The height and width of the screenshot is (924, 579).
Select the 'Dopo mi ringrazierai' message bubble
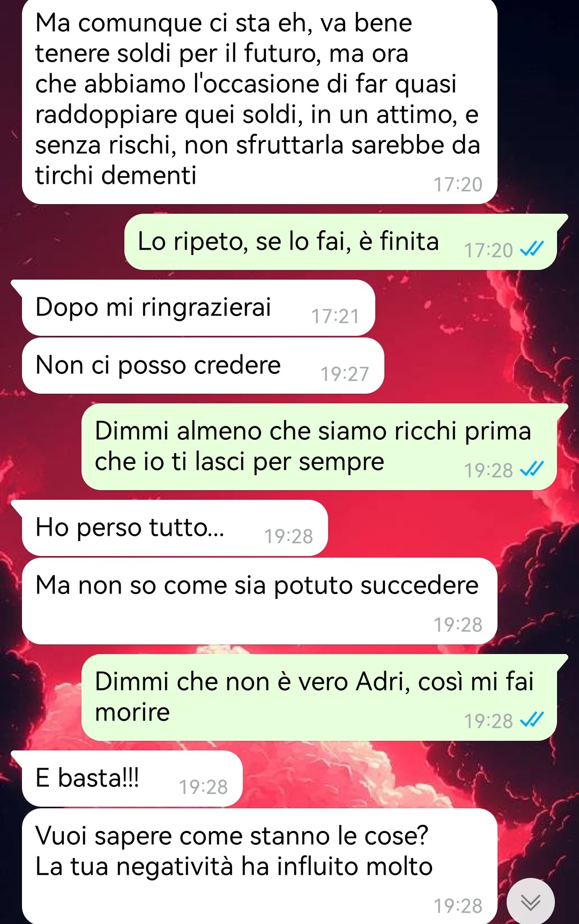tap(198, 308)
